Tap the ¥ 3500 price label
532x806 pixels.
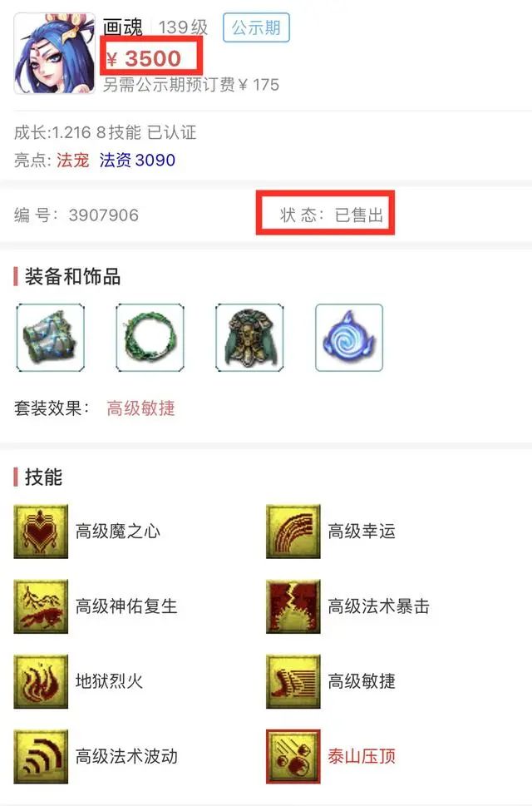(145, 58)
